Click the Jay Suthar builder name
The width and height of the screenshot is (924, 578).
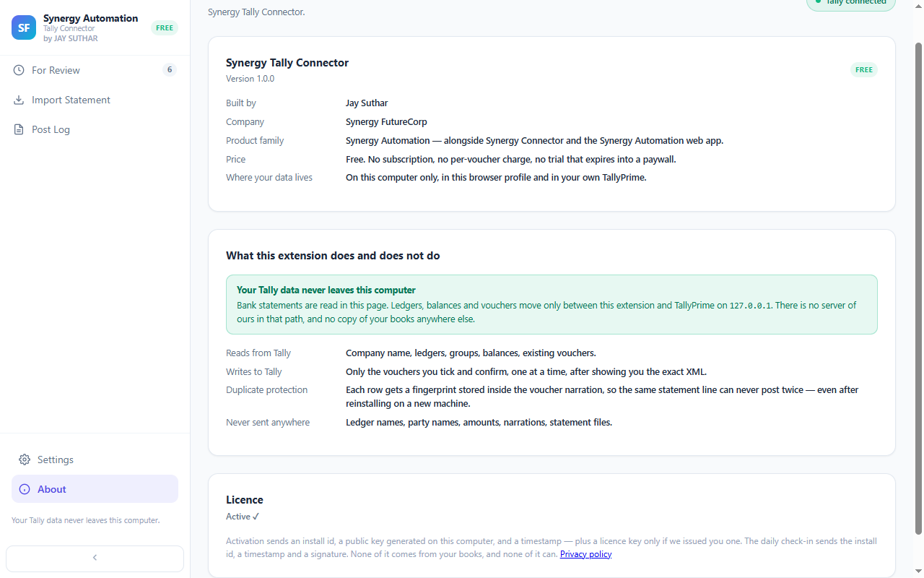tap(367, 103)
